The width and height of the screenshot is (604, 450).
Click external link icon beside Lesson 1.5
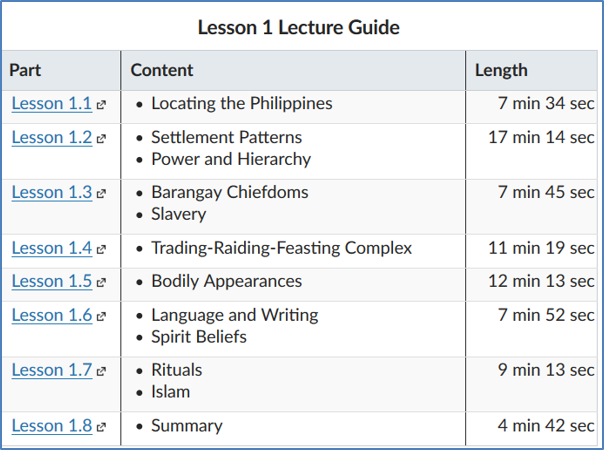point(102,282)
